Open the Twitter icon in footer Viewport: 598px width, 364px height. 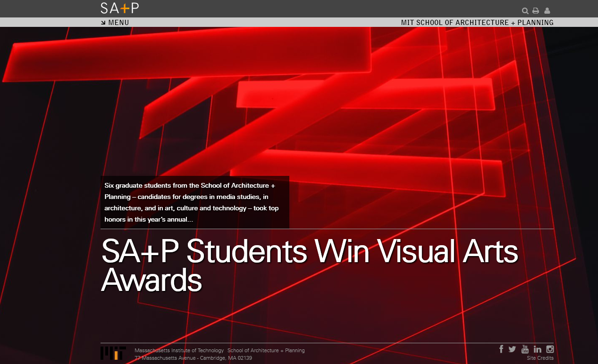tap(513, 349)
